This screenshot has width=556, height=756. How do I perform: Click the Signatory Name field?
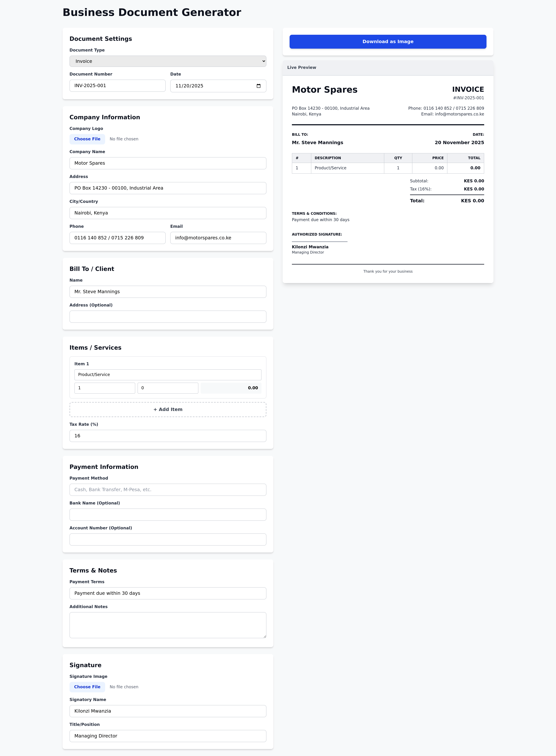(x=168, y=711)
